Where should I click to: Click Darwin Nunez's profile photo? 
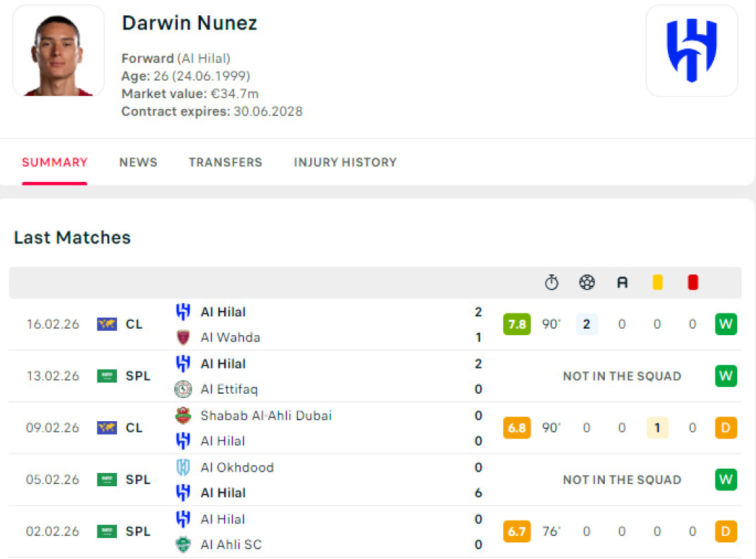pyautogui.click(x=58, y=50)
